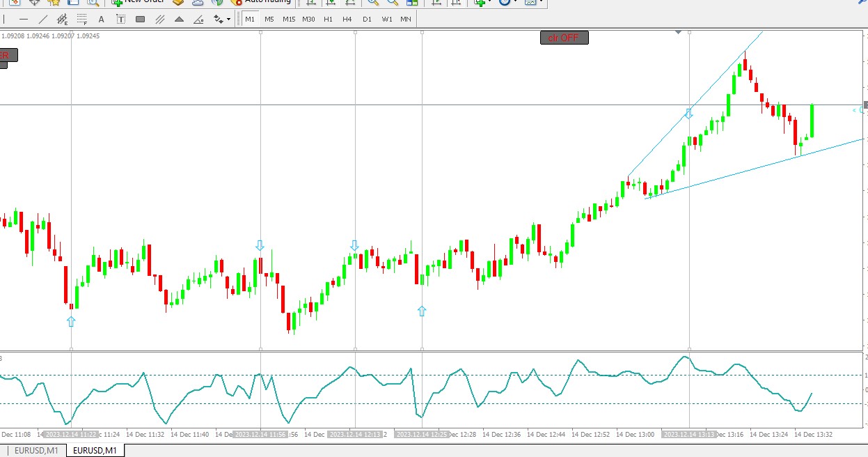Select the horizontal line drawing tool

click(x=24, y=19)
